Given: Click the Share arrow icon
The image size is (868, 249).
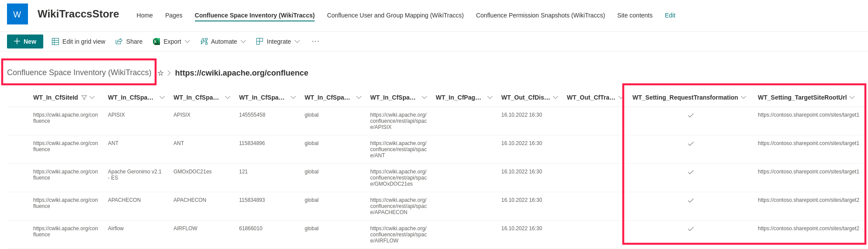Looking at the screenshot, I should tap(119, 41).
